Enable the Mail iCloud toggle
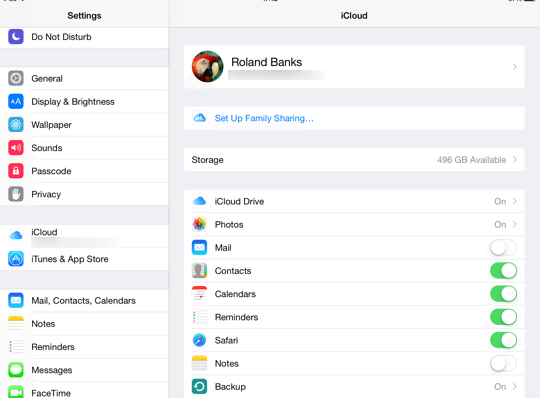 (503, 248)
